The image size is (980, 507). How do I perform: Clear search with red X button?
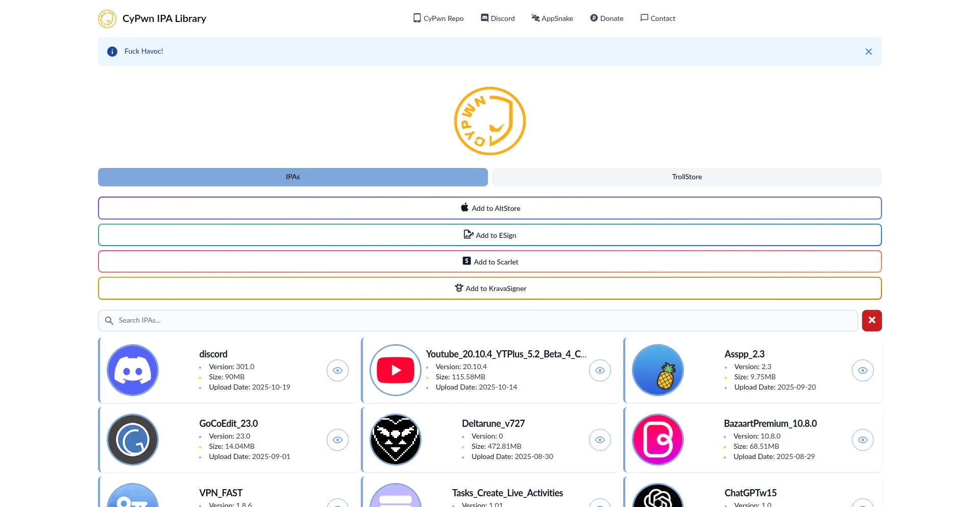pyautogui.click(x=872, y=321)
